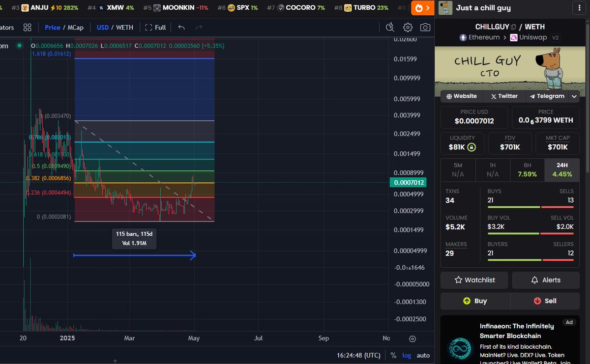590x364 pixels.
Task: Open the token Telegram link
Action: 546,96
